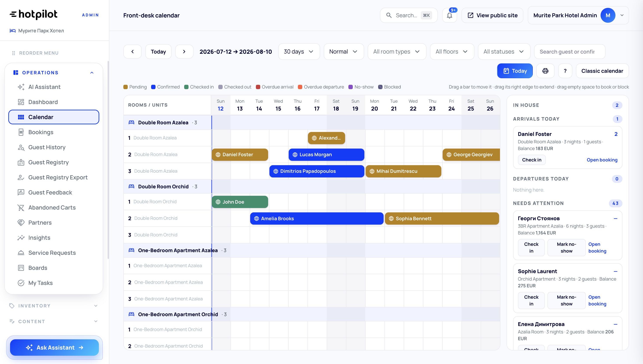This screenshot has height=364, width=643.
Task: Open the help question mark button
Action: click(565, 71)
